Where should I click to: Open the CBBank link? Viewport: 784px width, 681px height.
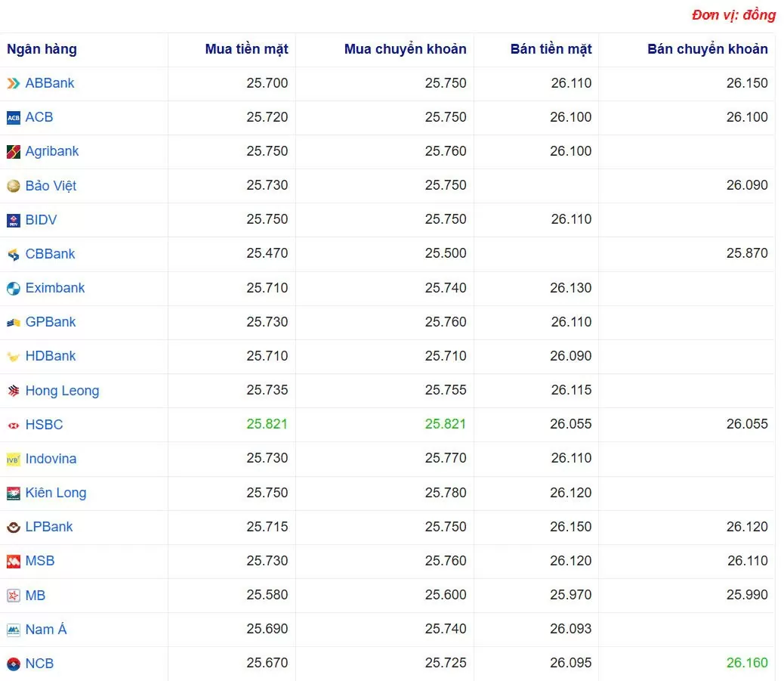(50, 254)
